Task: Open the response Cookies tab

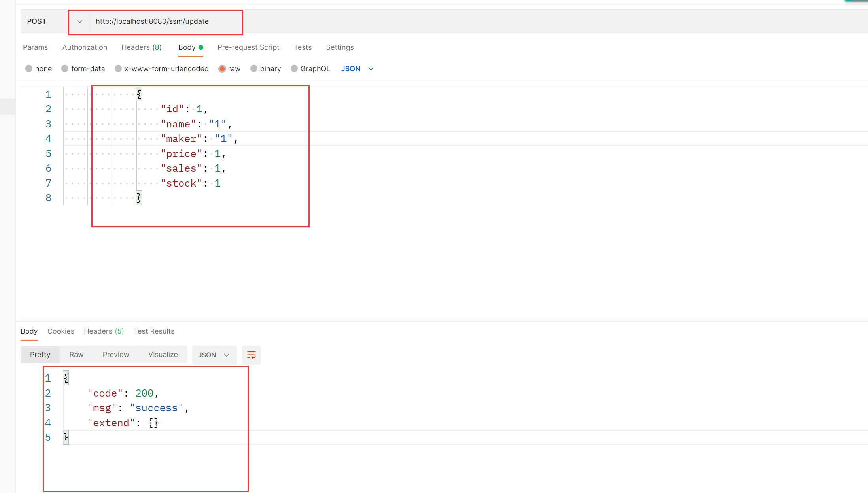Action: [x=61, y=331]
